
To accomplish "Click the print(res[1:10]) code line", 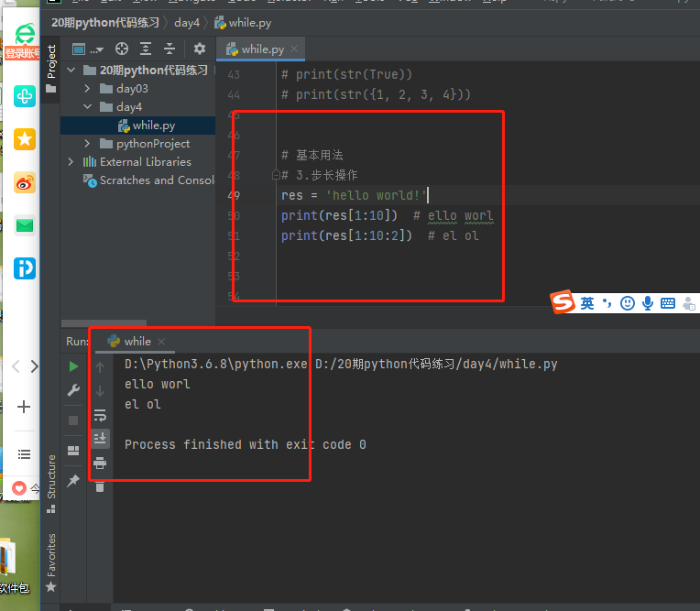I will point(339,215).
